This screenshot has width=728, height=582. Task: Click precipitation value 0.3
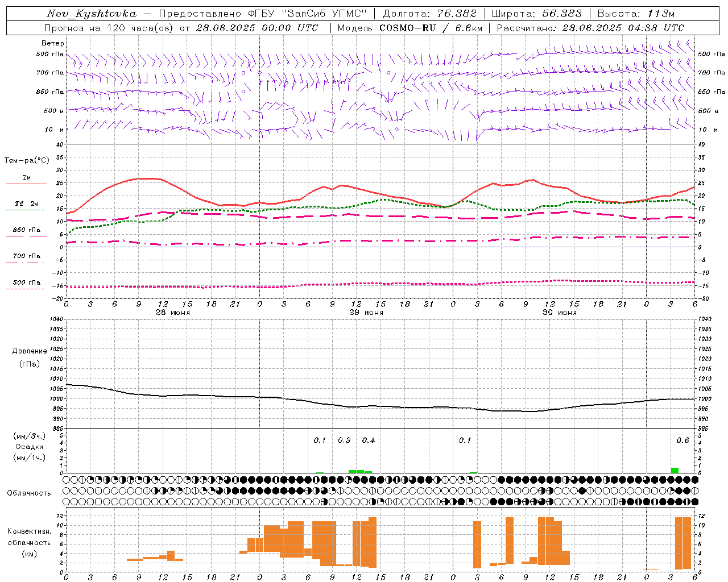[x=345, y=440]
